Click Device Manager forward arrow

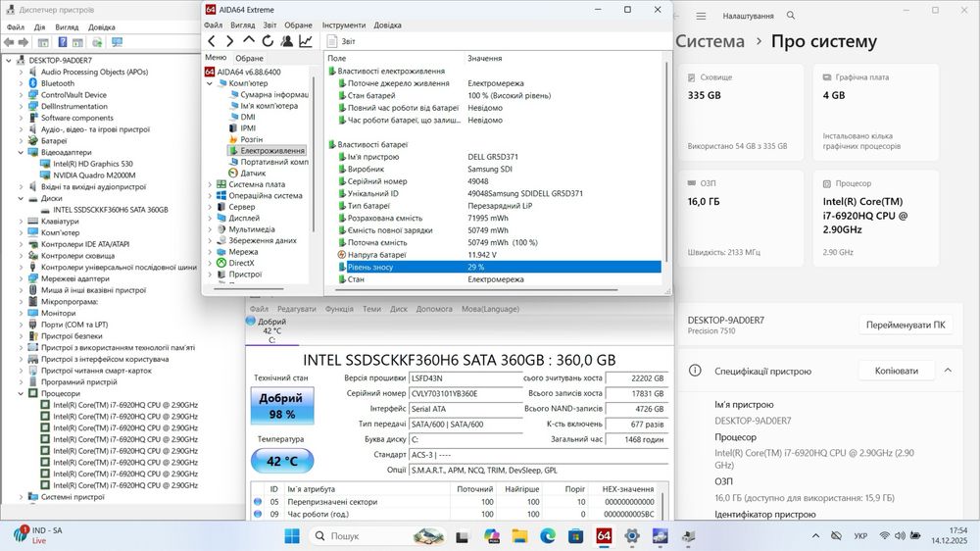(24, 42)
